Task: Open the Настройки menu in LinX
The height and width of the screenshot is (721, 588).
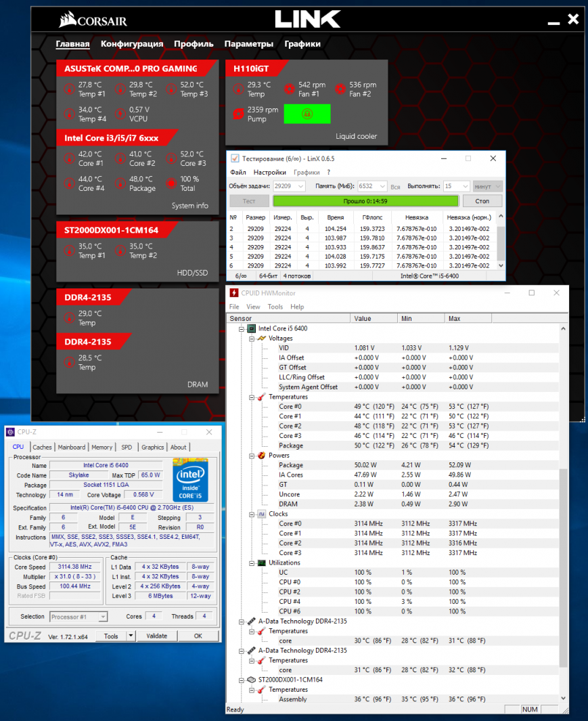Action: coord(270,173)
